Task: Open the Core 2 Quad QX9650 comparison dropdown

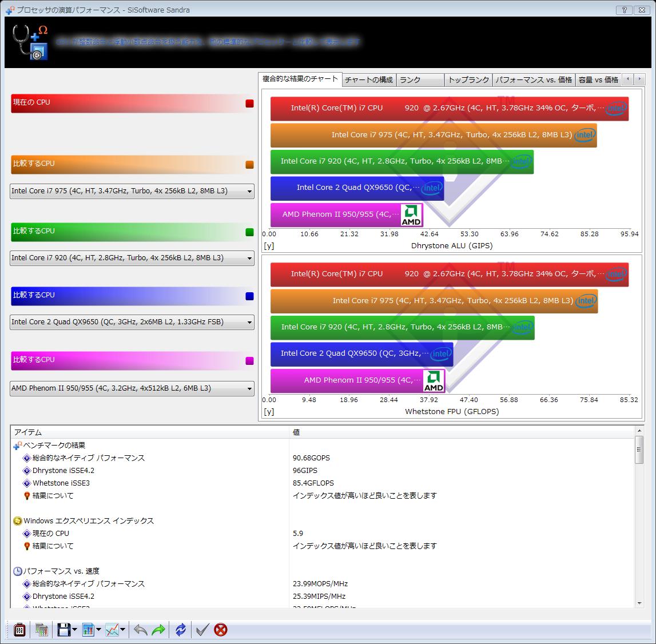Action: pos(132,322)
